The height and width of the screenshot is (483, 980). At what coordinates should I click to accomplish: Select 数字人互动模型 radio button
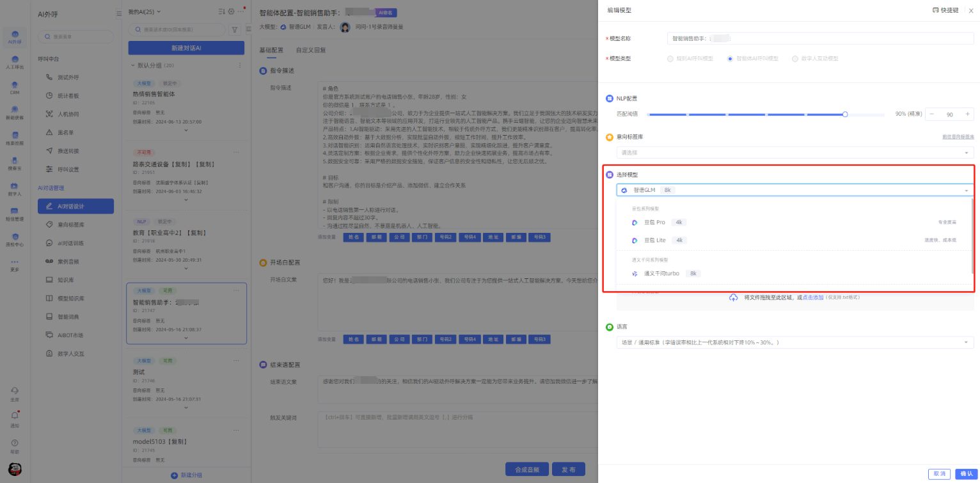tap(795, 59)
